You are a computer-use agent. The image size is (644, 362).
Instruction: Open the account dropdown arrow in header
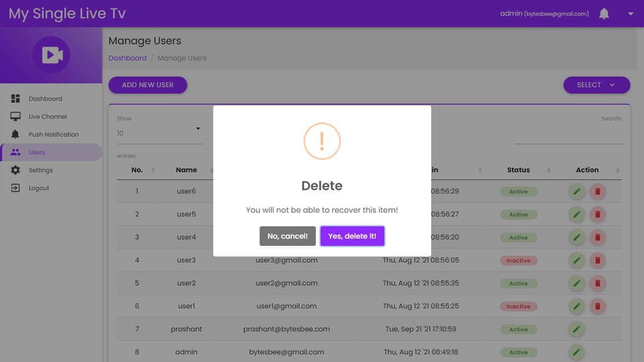click(630, 14)
